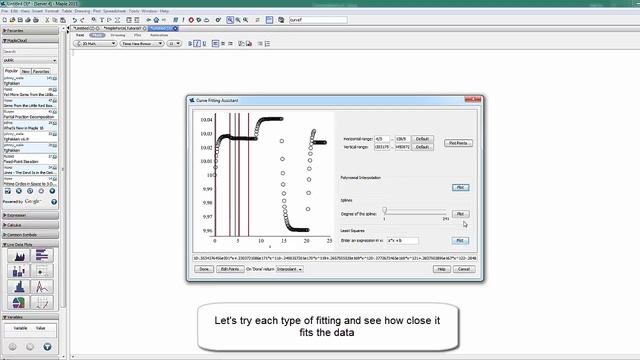Expand the Favorites palette
This screenshot has width=640, height=360.
click(x=30, y=31)
